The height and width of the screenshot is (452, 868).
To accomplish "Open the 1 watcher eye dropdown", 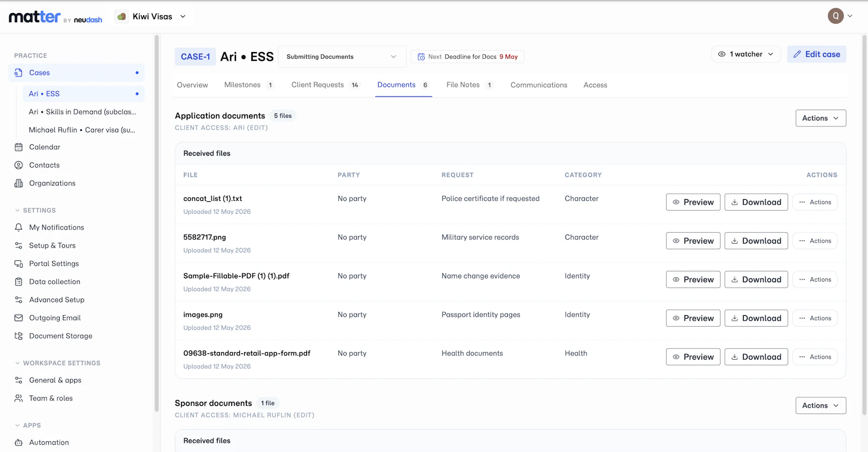I will (746, 54).
